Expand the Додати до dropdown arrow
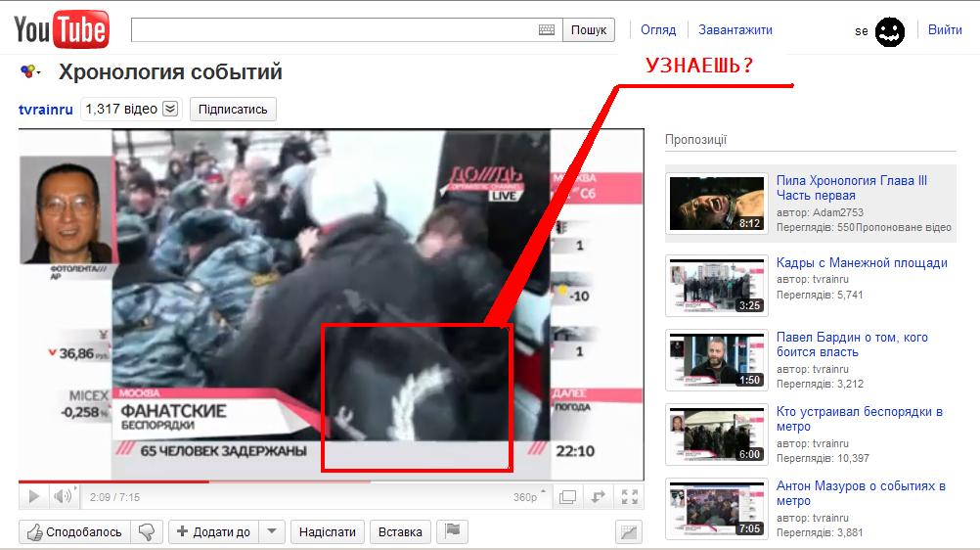 (273, 532)
